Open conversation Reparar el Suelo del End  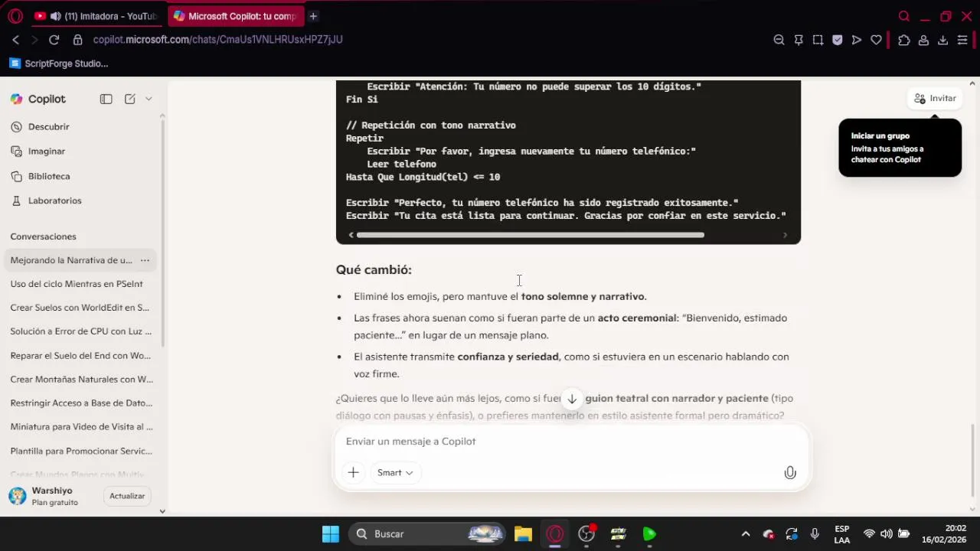(x=81, y=356)
